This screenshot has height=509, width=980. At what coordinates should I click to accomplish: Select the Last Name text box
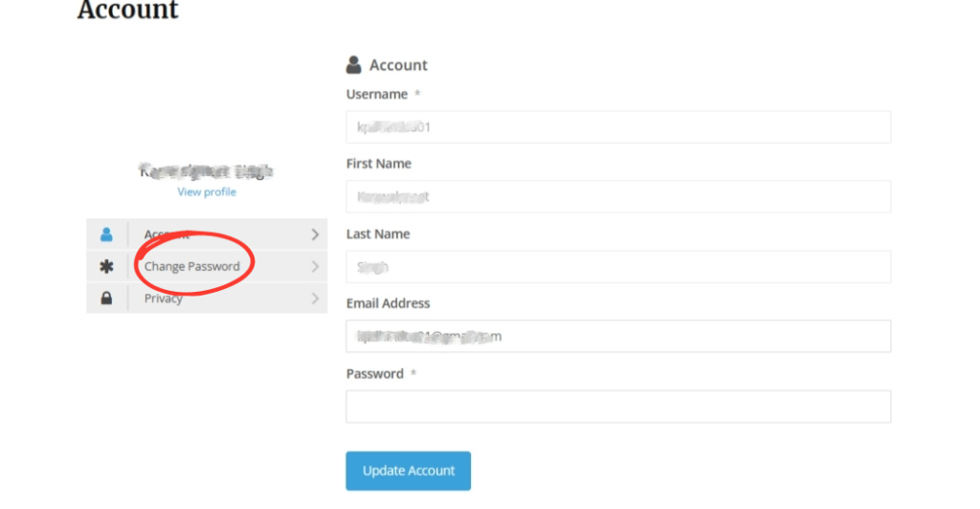[x=618, y=267]
